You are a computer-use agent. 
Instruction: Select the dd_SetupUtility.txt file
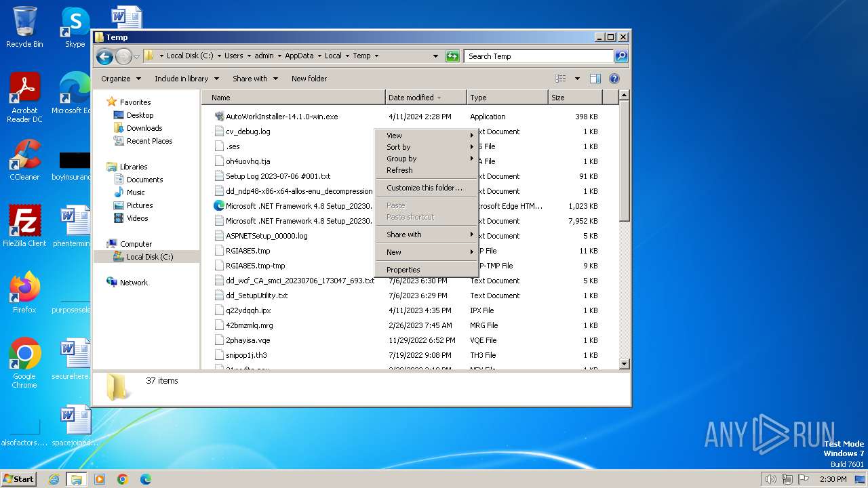[256, 296]
